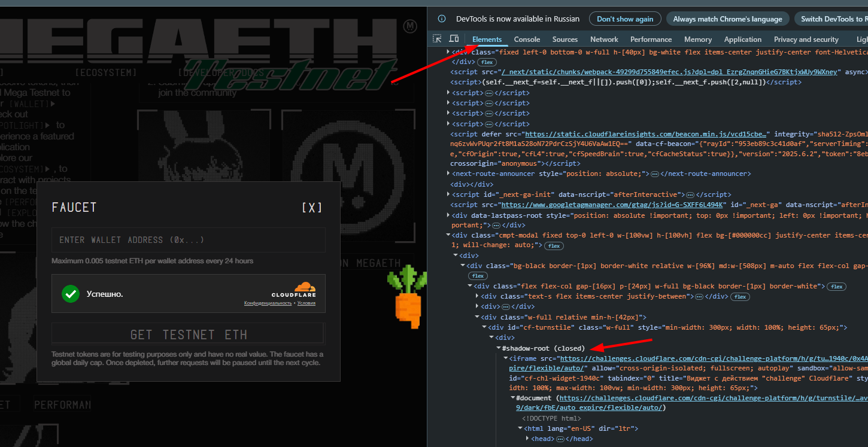This screenshot has height=447, width=868.
Task: Collapse the cmpt-modal div node
Action: 449,236
